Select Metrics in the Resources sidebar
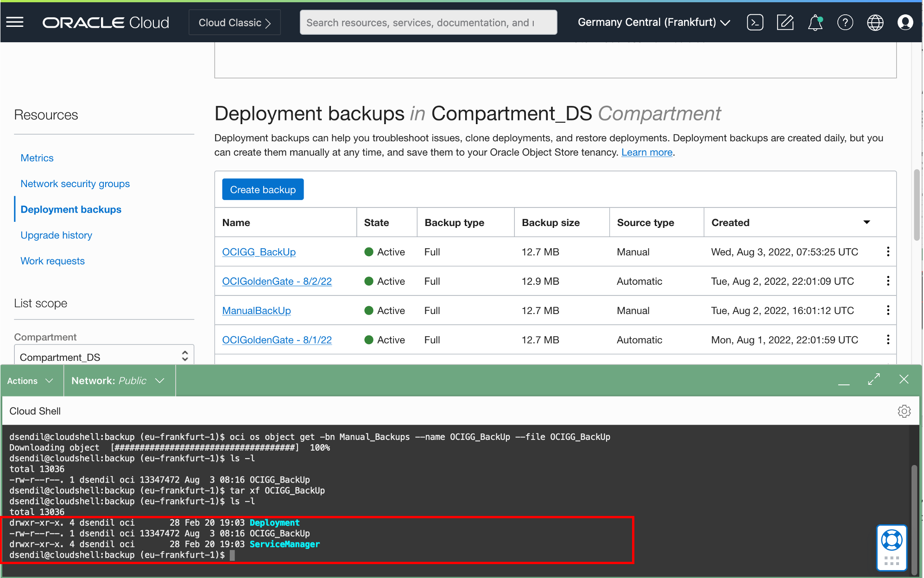This screenshot has height=578, width=924. [37, 157]
